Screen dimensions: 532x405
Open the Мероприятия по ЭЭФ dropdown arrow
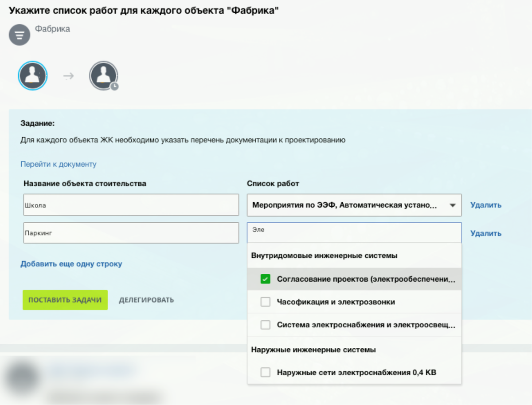(x=453, y=205)
